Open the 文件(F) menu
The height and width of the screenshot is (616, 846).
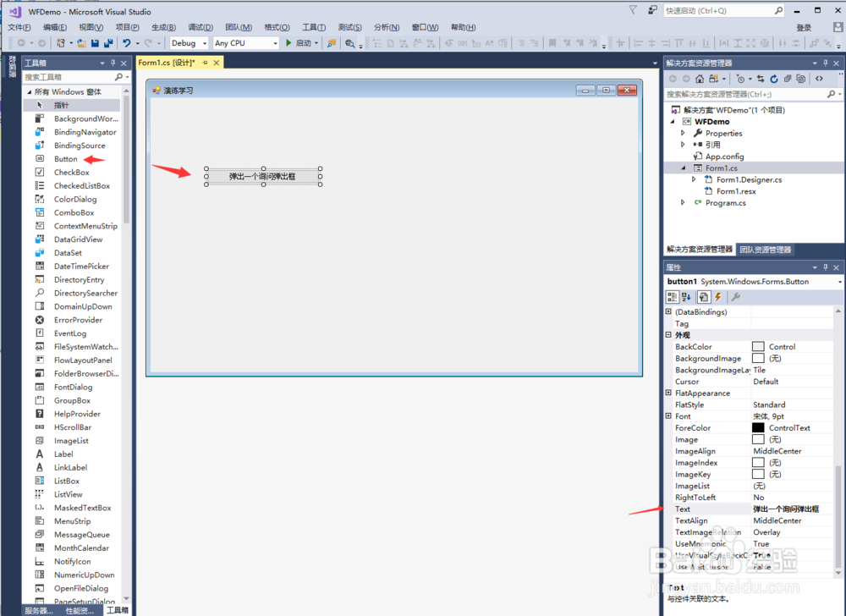pos(19,28)
